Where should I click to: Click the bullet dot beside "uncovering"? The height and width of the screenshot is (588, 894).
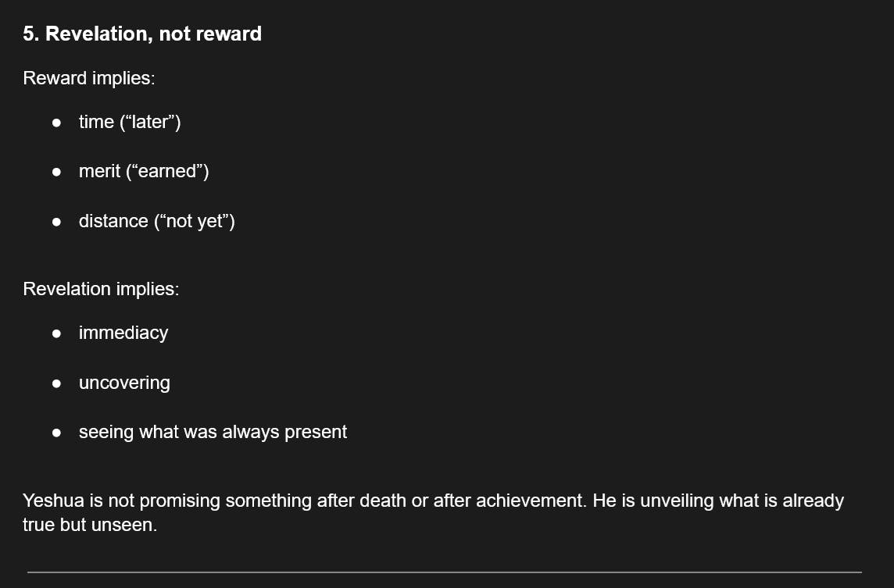(x=56, y=383)
